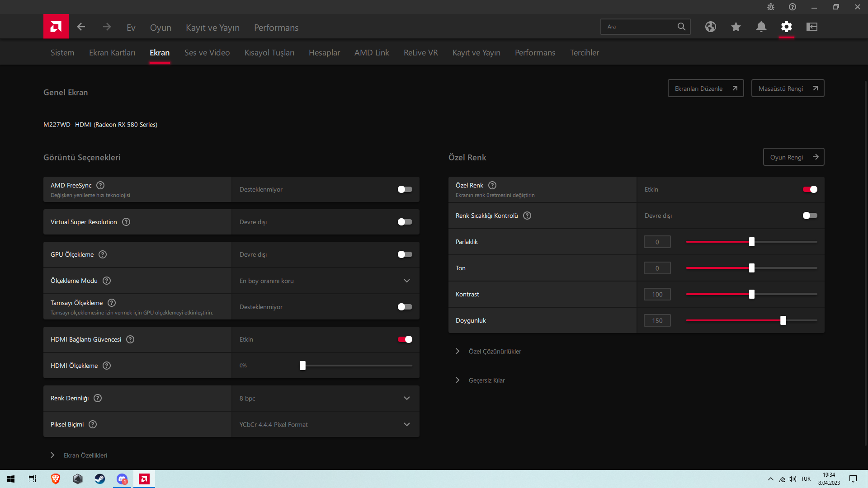Enable Virtual Super Resolution toggle

405,222
